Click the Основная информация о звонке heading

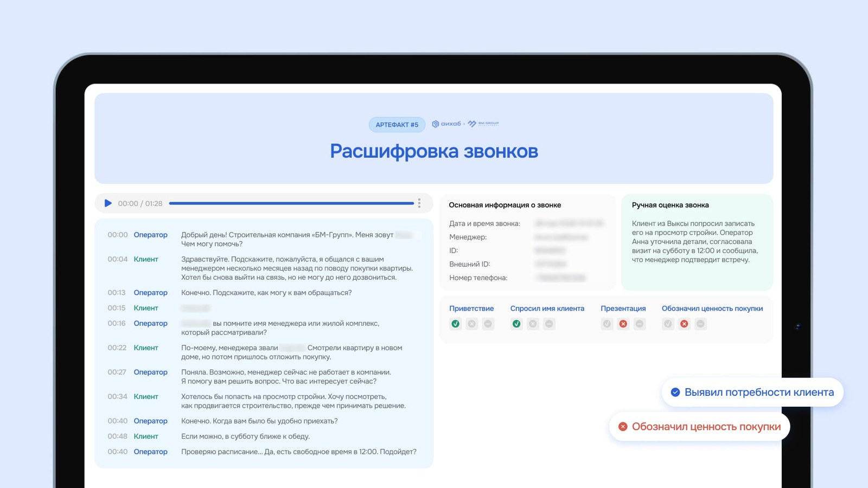pos(505,205)
